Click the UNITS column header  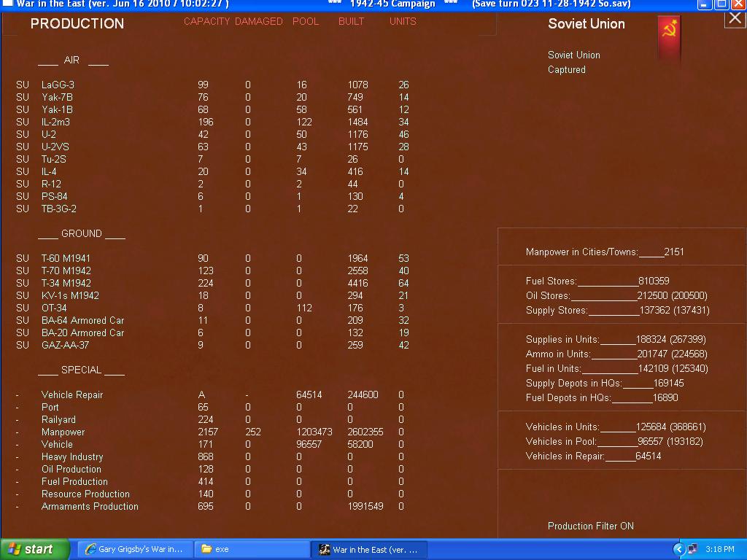(403, 21)
